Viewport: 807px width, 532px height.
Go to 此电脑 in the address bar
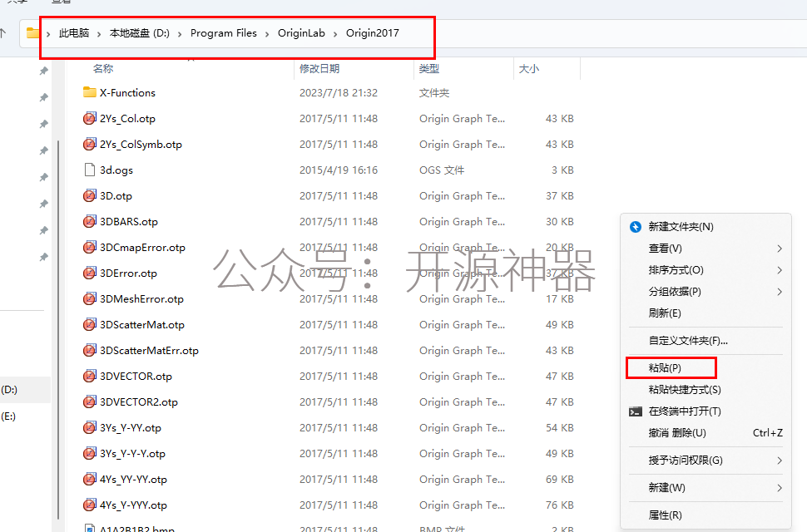(74, 33)
